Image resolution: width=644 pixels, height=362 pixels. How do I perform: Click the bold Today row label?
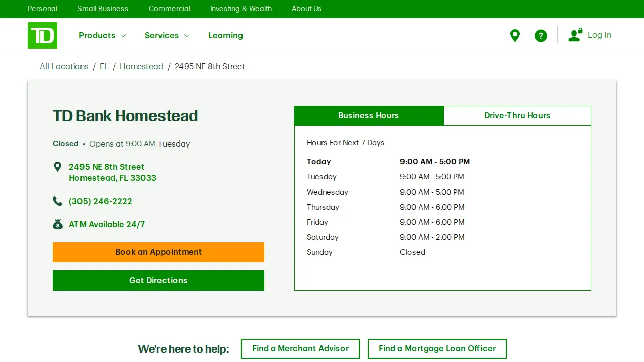319,162
